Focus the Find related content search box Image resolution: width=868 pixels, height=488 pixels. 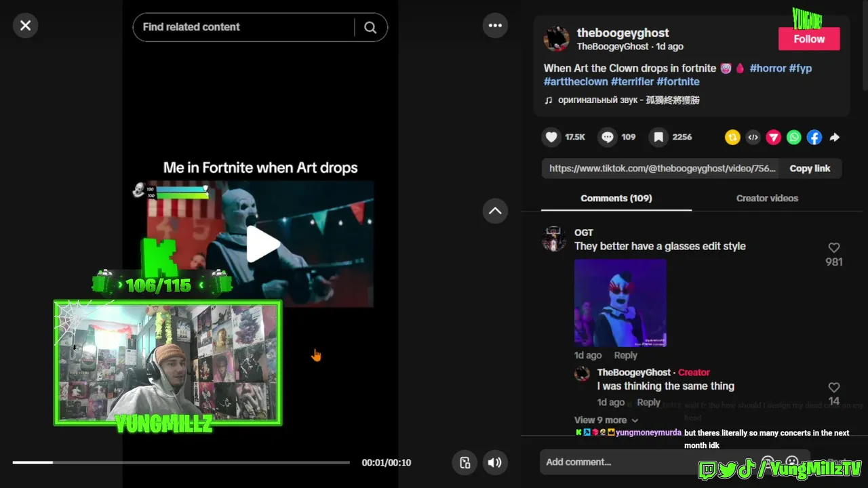point(244,27)
